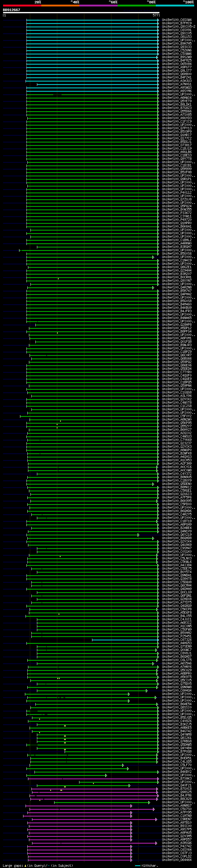This screenshot has height=868, width=197.
Task: Select the UniRef100_B6HV27 label
Action: click(x=177, y=430)
